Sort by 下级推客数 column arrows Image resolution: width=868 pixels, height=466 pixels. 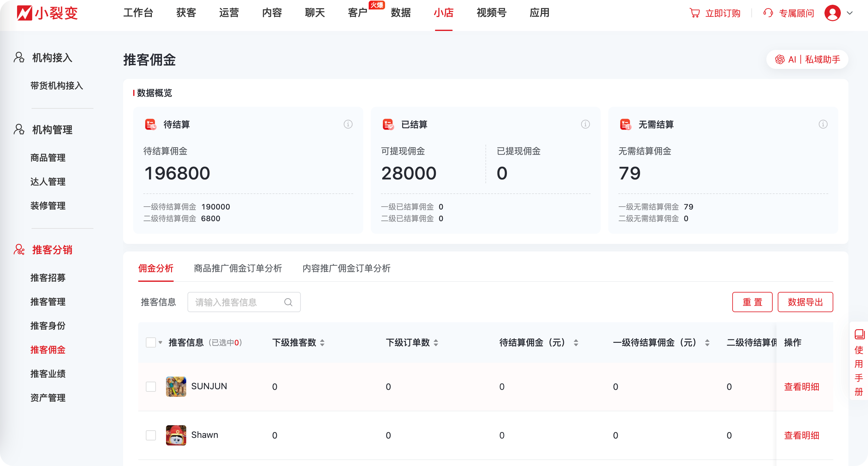click(x=322, y=343)
